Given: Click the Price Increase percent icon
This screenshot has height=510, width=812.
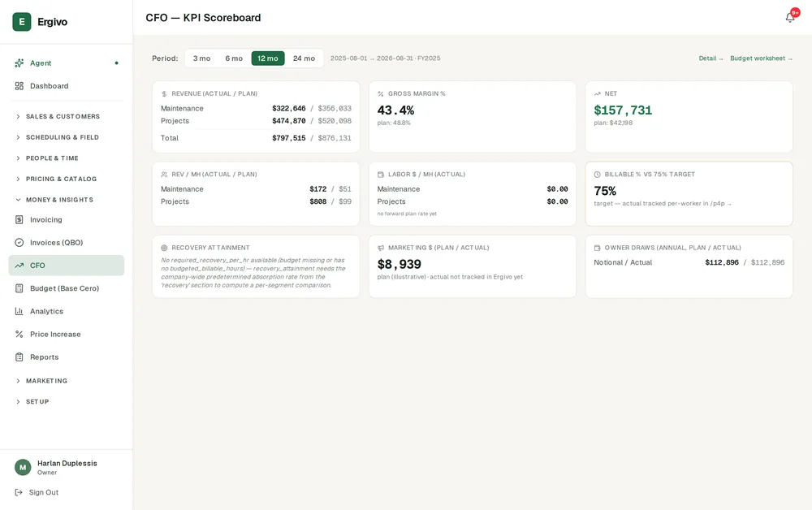Looking at the screenshot, I should (19, 334).
